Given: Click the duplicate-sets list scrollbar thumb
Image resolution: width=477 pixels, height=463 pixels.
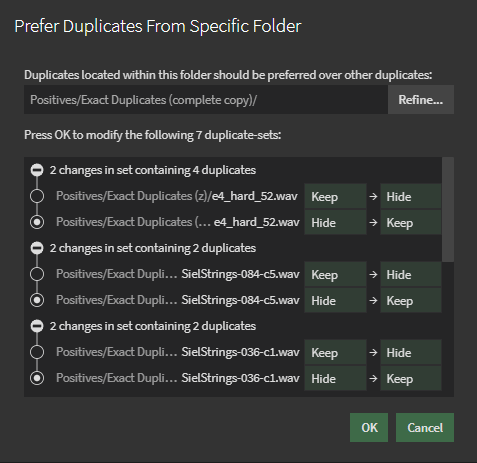Looking at the screenshot, I should pos(448,210).
